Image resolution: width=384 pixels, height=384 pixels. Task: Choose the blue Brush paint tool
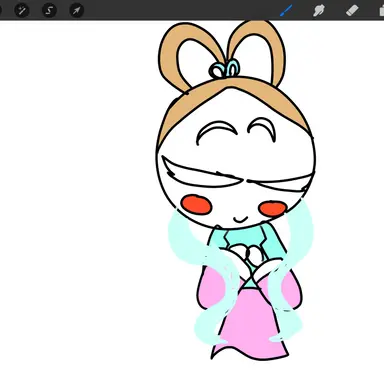(x=286, y=10)
